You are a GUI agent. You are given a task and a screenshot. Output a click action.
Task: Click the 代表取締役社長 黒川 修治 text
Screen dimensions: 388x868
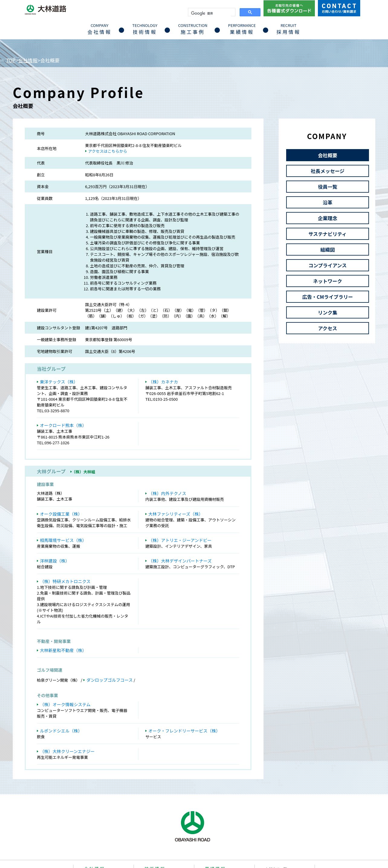click(109, 163)
